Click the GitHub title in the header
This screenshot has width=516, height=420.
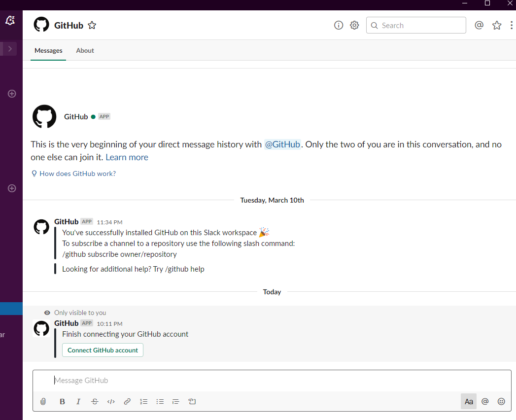69,25
